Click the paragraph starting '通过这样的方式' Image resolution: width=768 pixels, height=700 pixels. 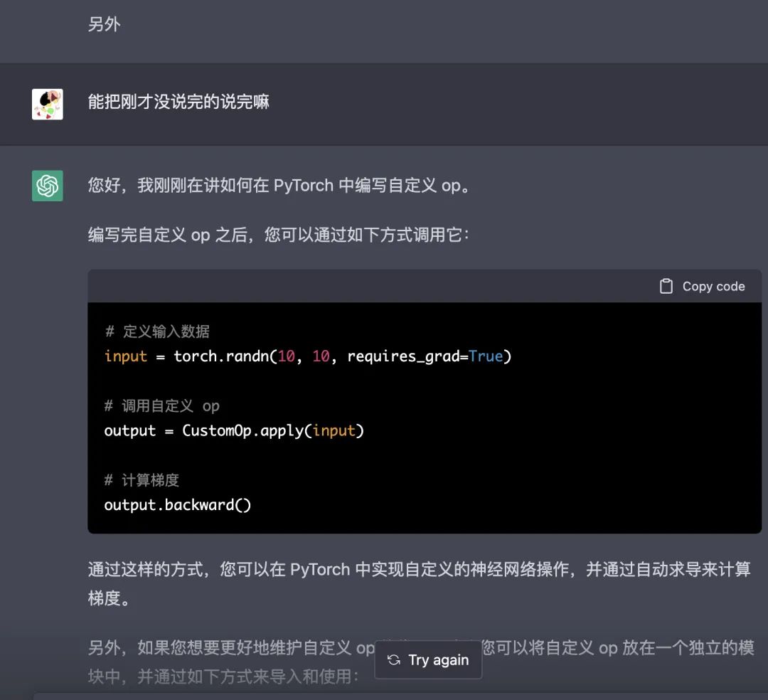420,584
